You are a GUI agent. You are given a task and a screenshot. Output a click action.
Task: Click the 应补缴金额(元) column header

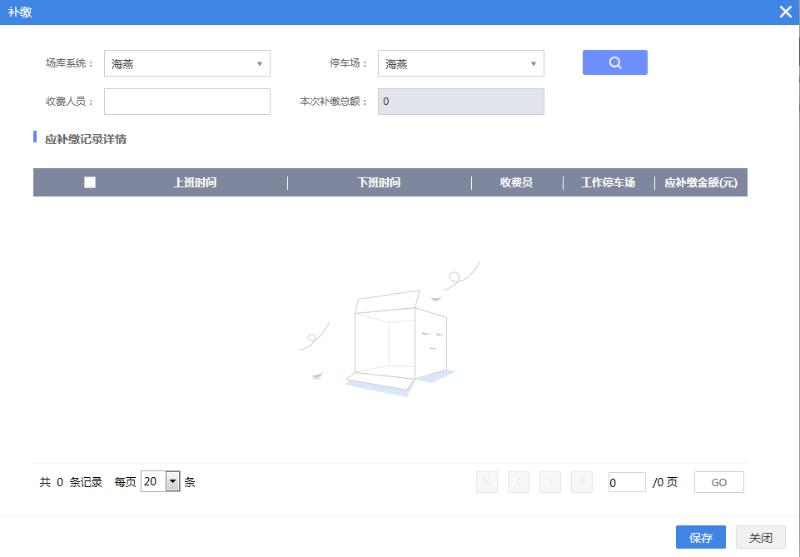point(700,183)
